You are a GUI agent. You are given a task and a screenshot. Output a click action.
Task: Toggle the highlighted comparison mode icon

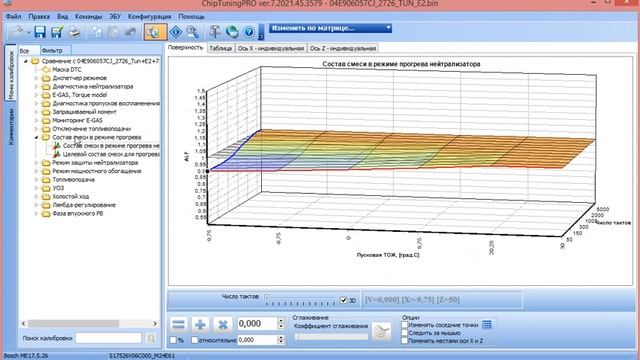click(155, 32)
